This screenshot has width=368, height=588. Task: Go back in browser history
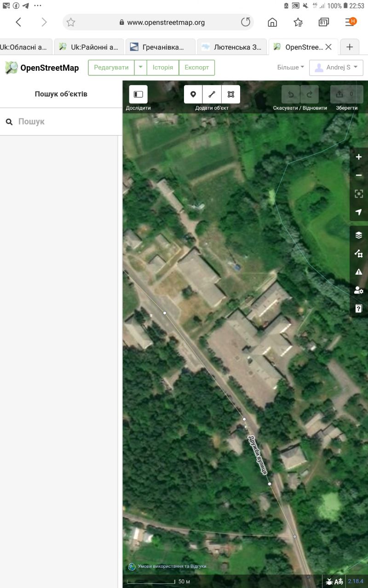[18, 22]
